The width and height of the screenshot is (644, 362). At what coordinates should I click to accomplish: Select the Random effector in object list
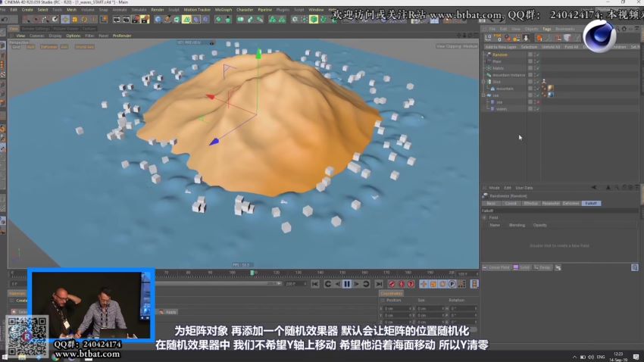click(500, 55)
